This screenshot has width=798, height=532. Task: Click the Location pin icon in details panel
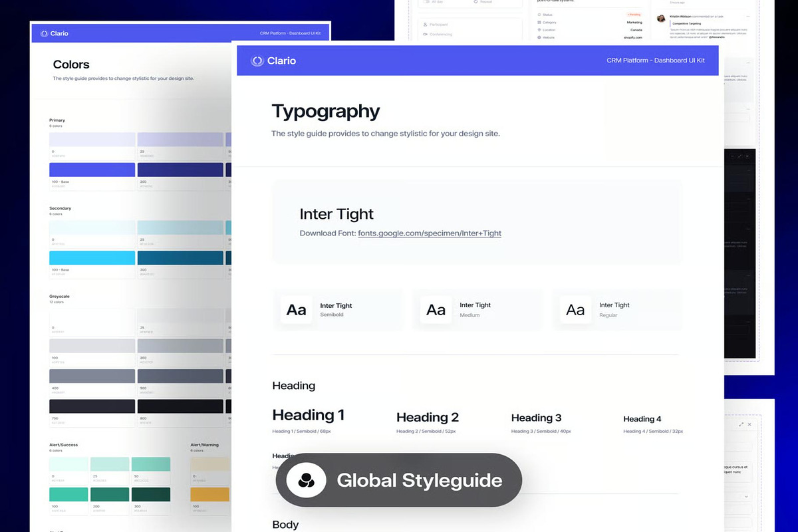pos(539,30)
